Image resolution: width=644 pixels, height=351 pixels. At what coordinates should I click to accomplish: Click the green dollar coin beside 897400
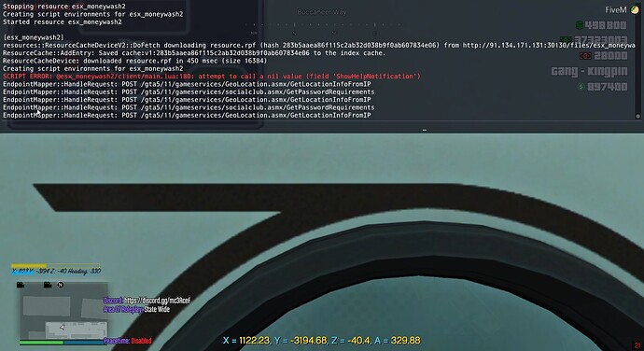tap(581, 87)
